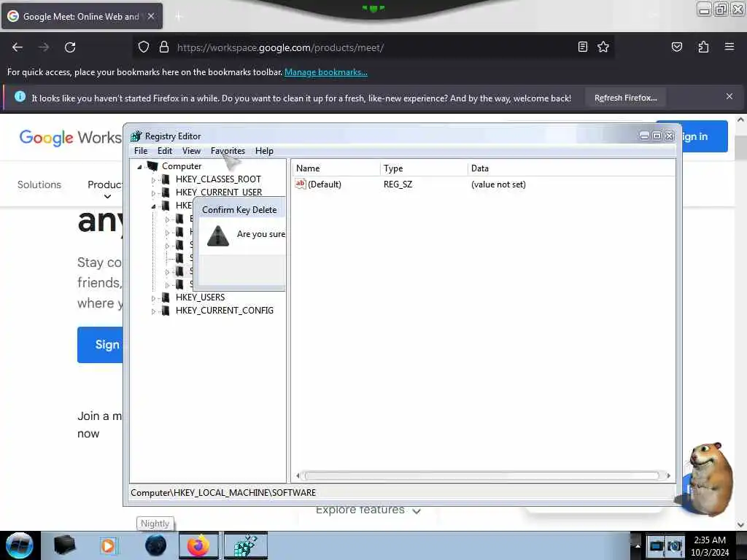Open Products dropdown chevron on Google page
The width and height of the screenshot is (747, 560).
[108, 196]
